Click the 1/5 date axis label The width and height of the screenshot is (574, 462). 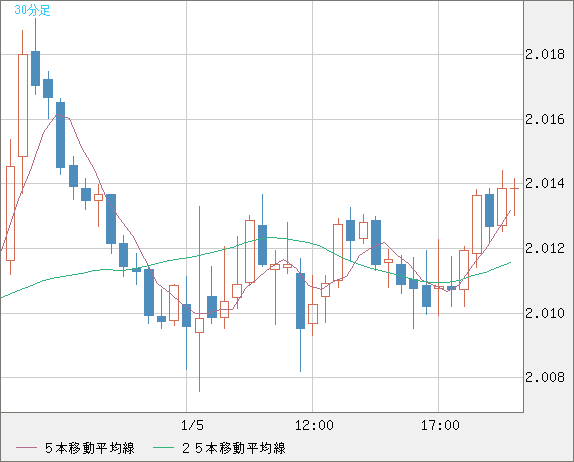(192, 425)
